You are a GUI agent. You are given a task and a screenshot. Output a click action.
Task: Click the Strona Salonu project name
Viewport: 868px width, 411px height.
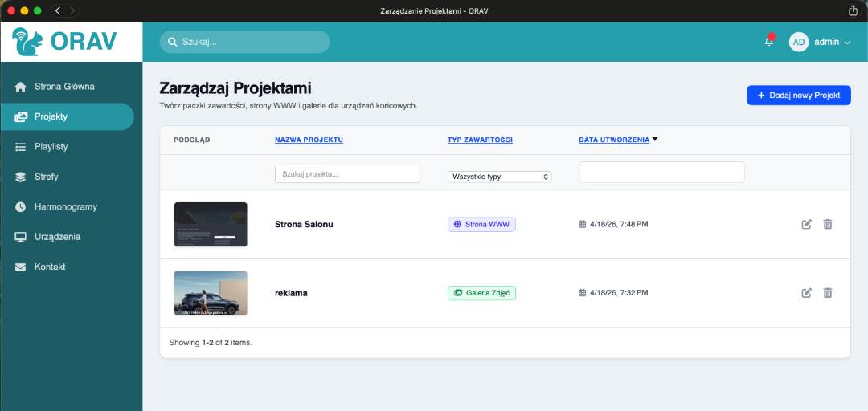coord(304,225)
